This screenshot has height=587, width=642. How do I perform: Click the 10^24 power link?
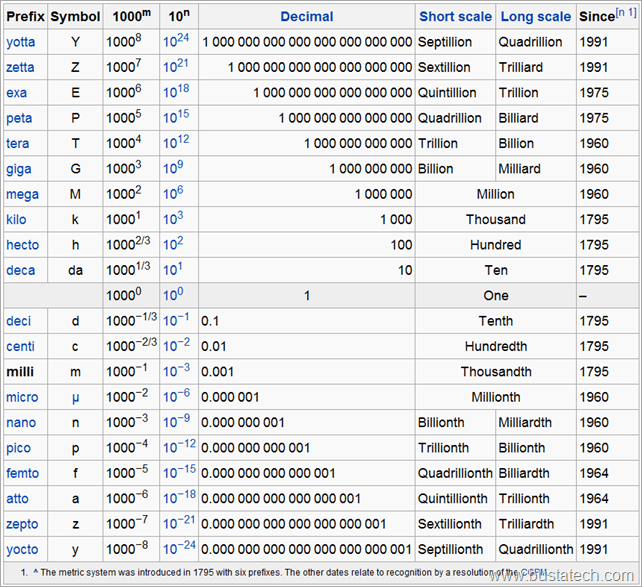(176, 41)
